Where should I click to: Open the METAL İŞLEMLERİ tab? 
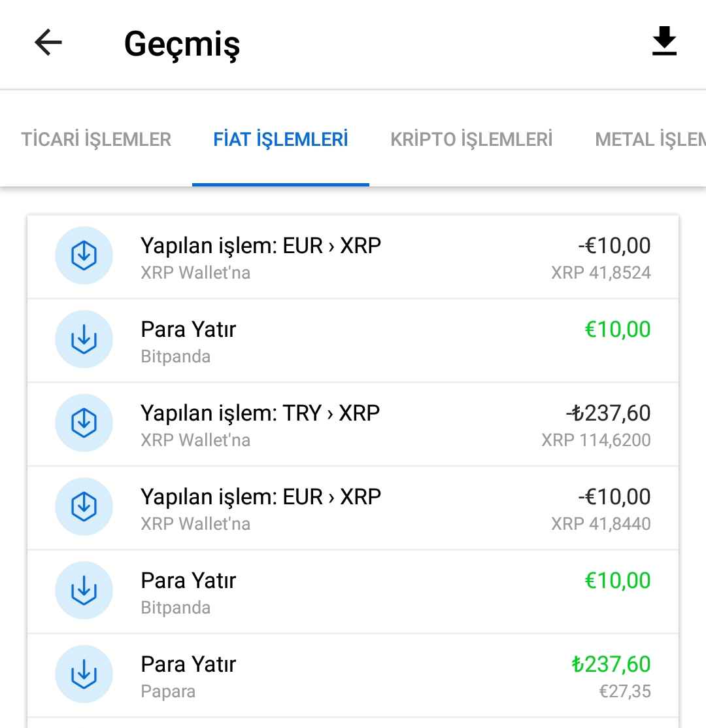[x=650, y=139]
